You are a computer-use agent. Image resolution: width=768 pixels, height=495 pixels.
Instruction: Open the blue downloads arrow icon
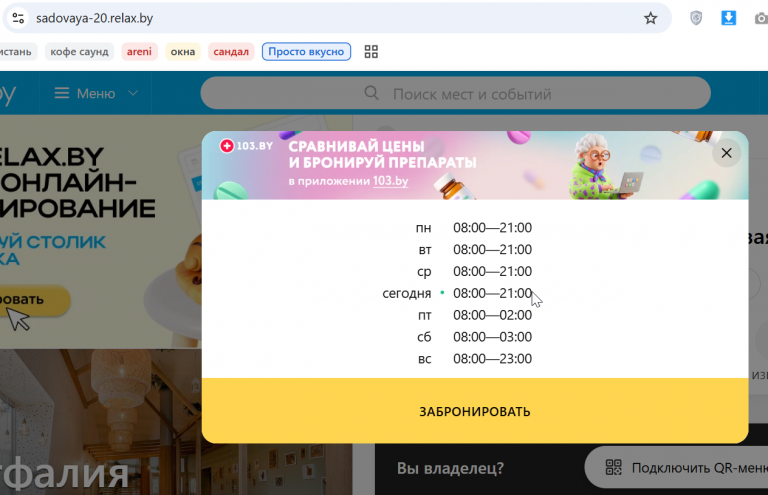(x=728, y=18)
